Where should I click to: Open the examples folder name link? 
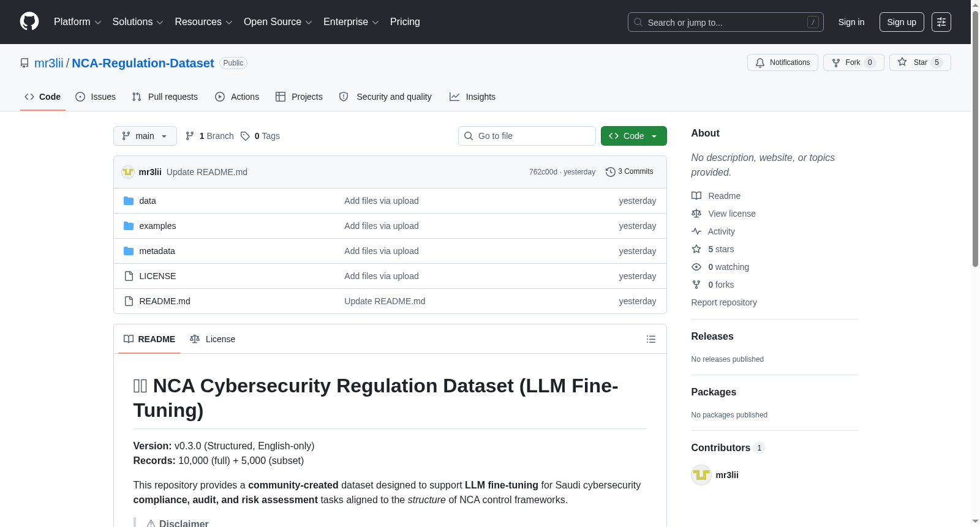pyautogui.click(x=157, y=226)
